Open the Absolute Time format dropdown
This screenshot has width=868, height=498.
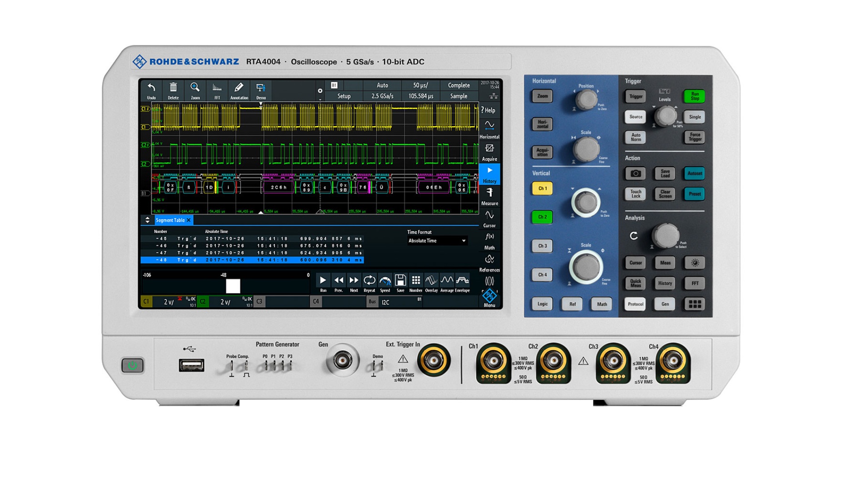point(437,241)
